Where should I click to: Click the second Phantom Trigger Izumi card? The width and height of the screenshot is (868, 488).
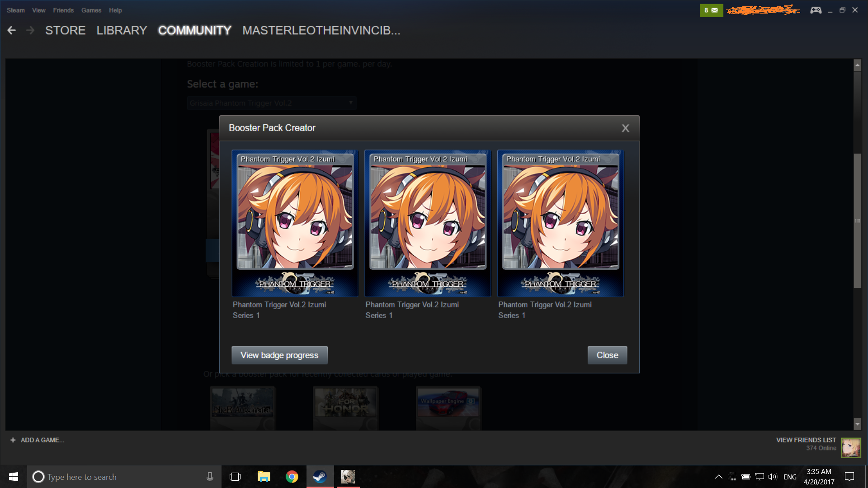428,223
